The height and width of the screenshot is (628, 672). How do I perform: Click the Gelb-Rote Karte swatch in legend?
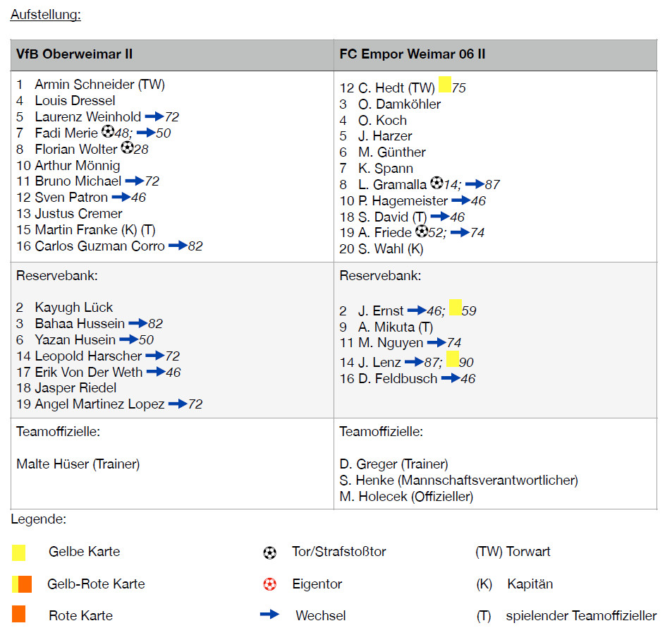tap(22, 584)
